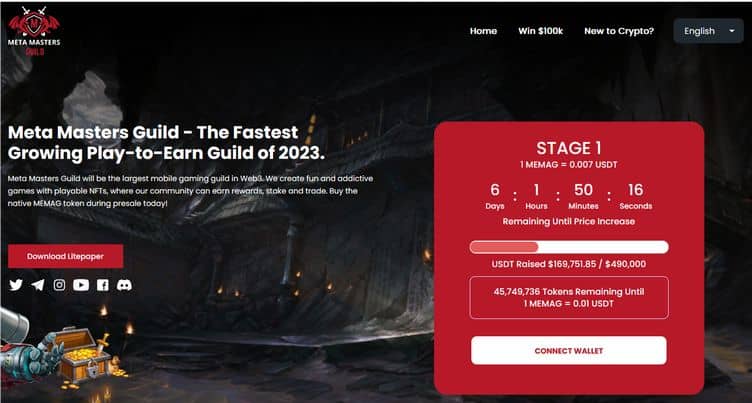Open the Win $100k menu link
Screen dimensions: 752x403
pyautogui.click(x=540, y=31)
